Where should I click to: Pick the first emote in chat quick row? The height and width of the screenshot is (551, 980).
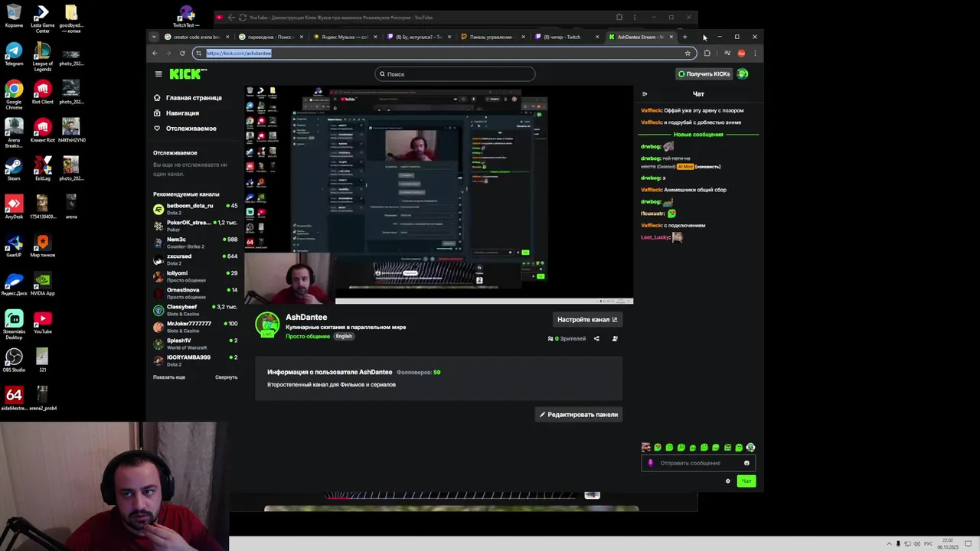(x=646, y=448)
